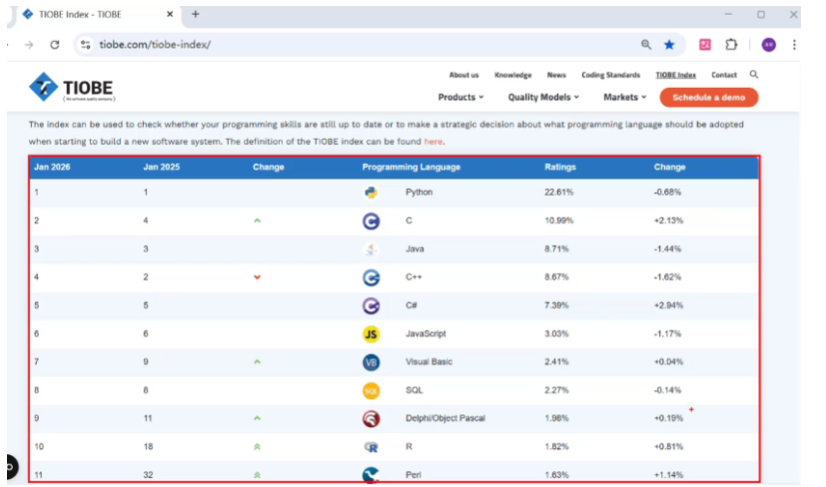Expand the Quality Models dropdown
Screen dimensions: 826x487
coord(543,97)
